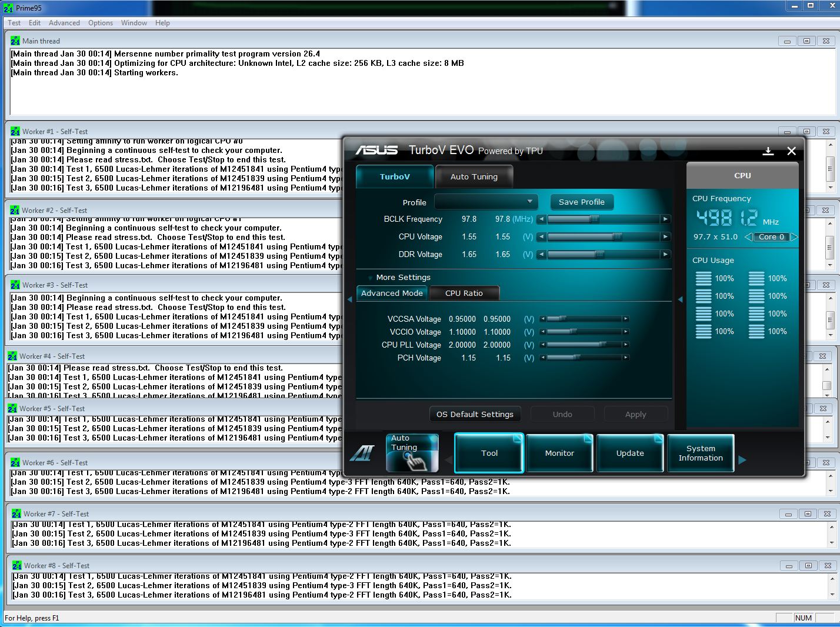Screen dimensions: 840x627
Task: Click Prime95 title bar icon
Action: (x=8, y=8)
